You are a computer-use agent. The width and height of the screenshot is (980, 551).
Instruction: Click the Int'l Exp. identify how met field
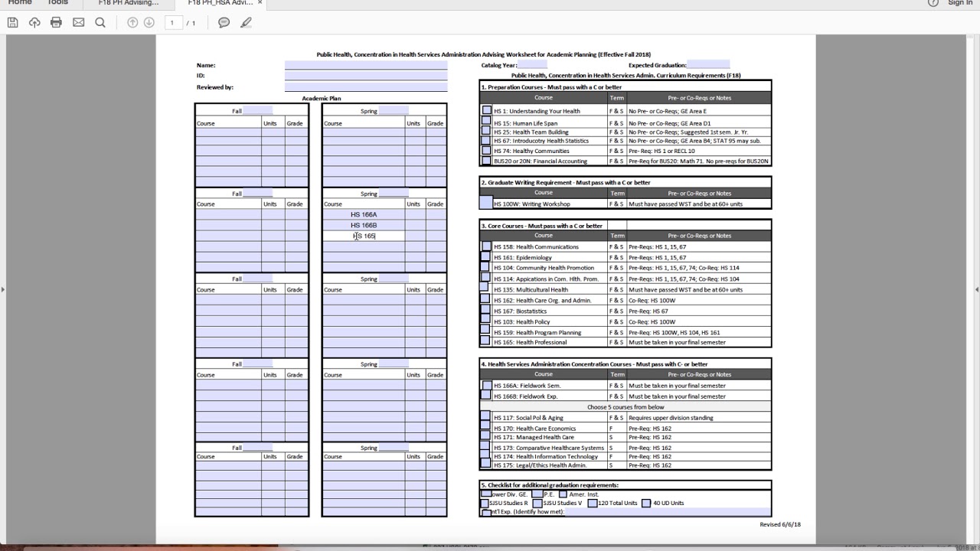pyautogui.click(x=668, y=512)
